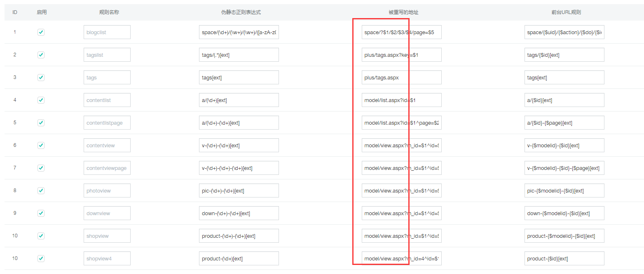Disable the shopview rule checkbox
This screenshot has width=644, height=274.
(x=41, y=235)
